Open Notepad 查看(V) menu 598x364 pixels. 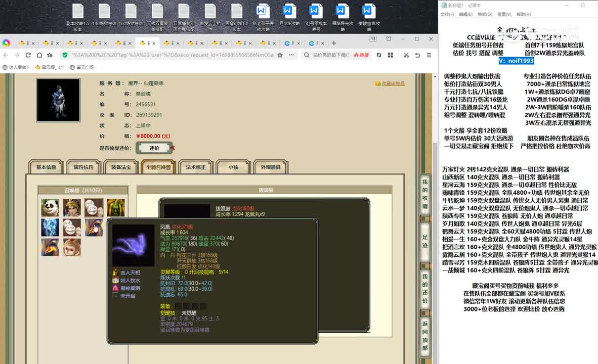point(504,14)
